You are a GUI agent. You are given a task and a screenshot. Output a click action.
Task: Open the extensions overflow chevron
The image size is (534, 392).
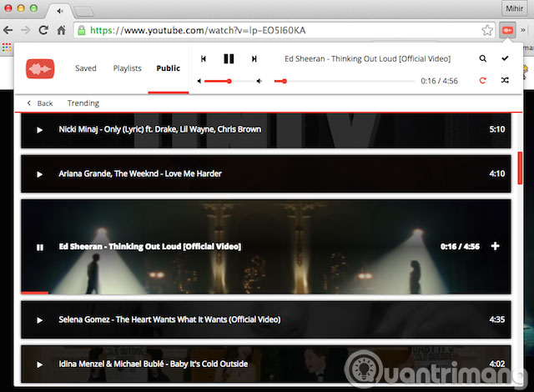(523, 30)
